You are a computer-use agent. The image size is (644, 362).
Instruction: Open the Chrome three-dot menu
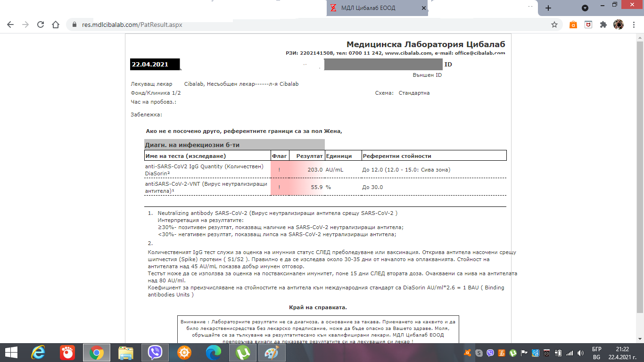click(x=633, y=25)
